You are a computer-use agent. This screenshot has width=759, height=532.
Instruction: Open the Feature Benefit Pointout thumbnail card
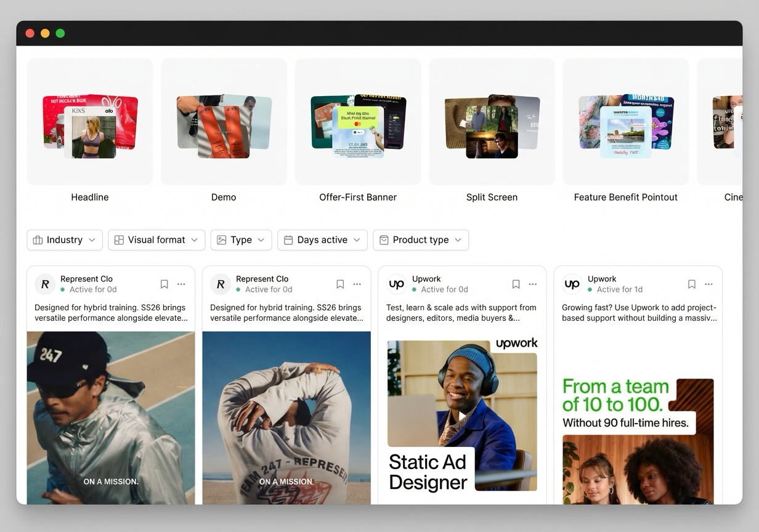point(626,121)
